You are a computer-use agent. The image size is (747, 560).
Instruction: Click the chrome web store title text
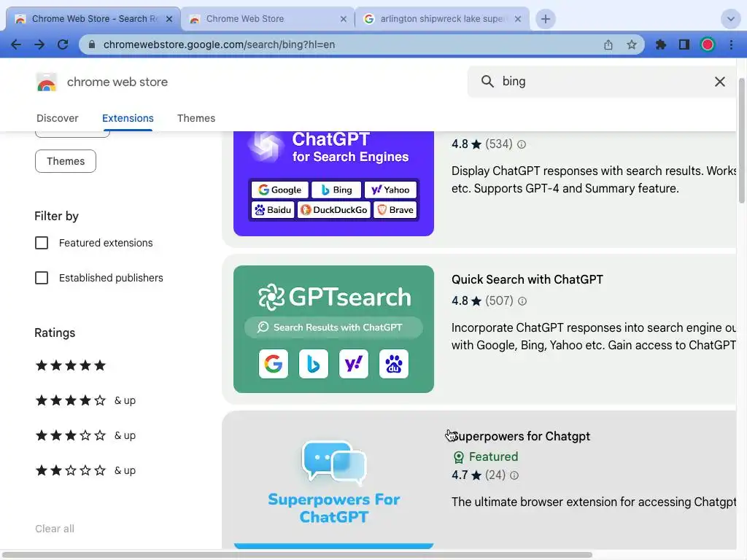coord(117,82)
